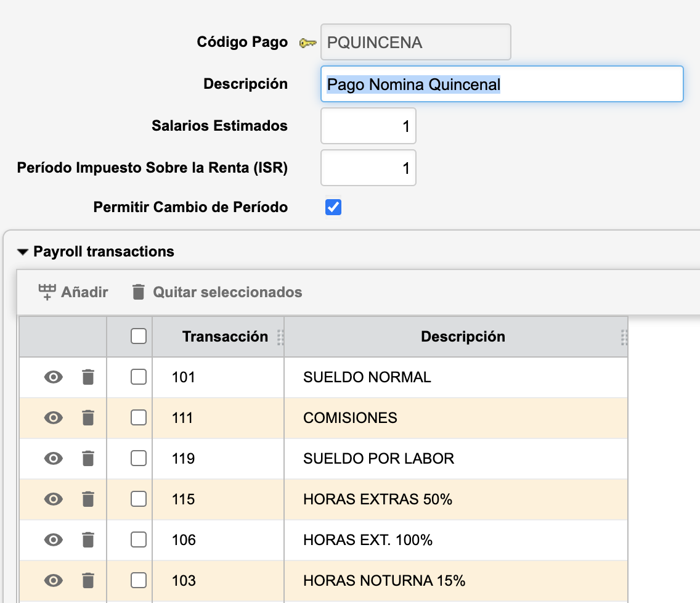Click the key icon beside Código Pago

pos(307,43)
